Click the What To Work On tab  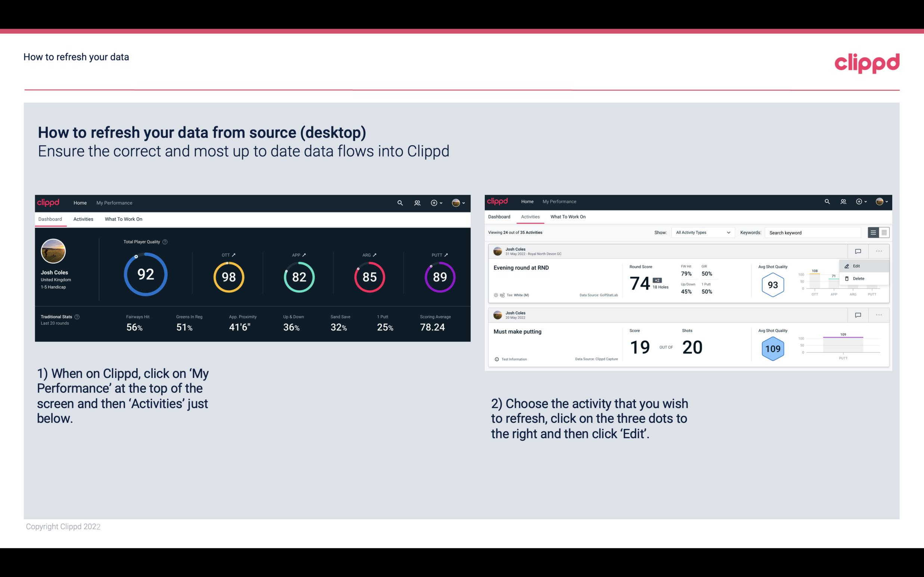(123, 219)
